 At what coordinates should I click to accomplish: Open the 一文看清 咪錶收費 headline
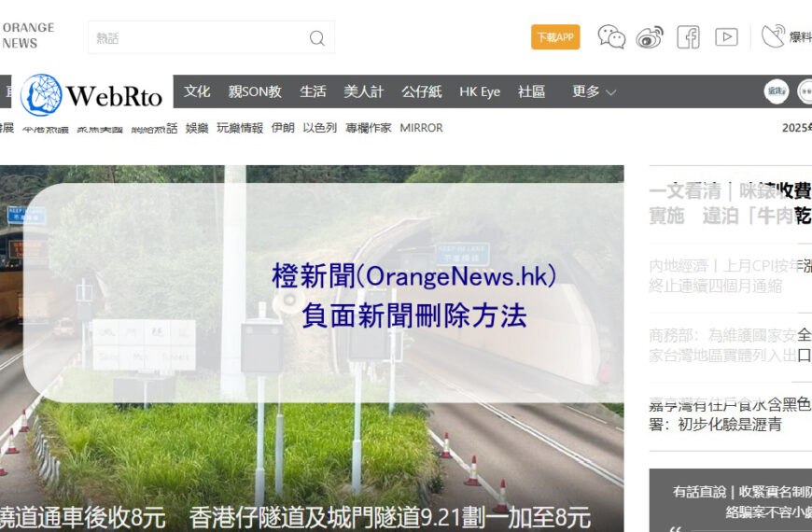[x=730, y=203]
